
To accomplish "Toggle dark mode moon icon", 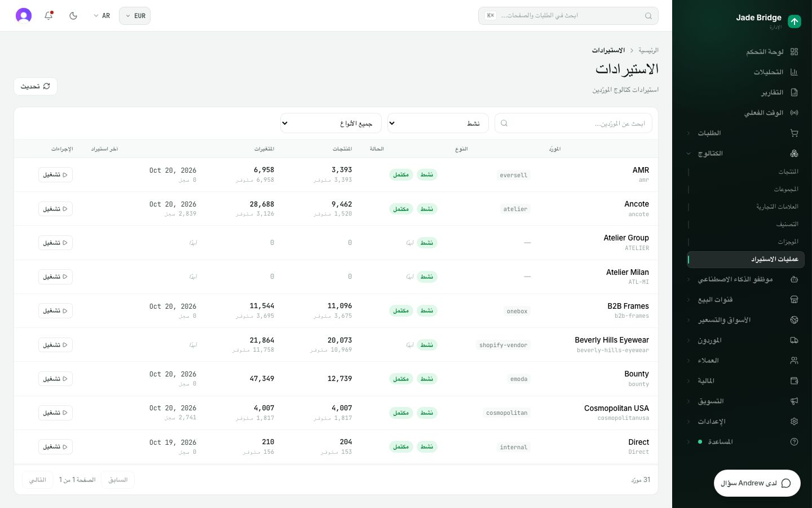I will tap(73, 16).
